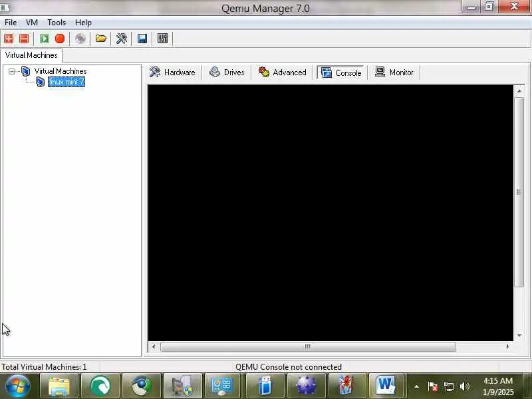Open the yellow folder toolbar icon

point(101,39)
